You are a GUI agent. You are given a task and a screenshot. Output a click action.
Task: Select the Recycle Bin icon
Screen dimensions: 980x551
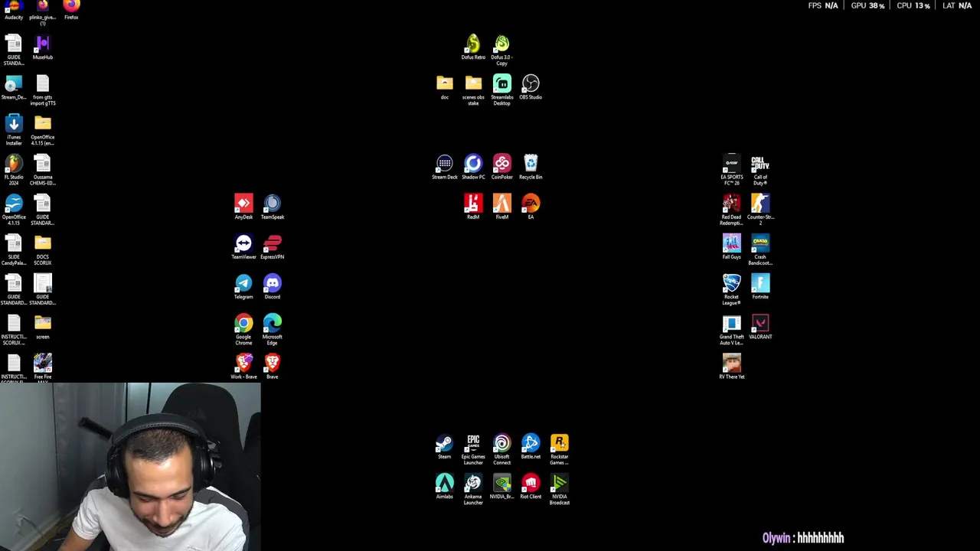pyautogui.click(x=531, y=166)
